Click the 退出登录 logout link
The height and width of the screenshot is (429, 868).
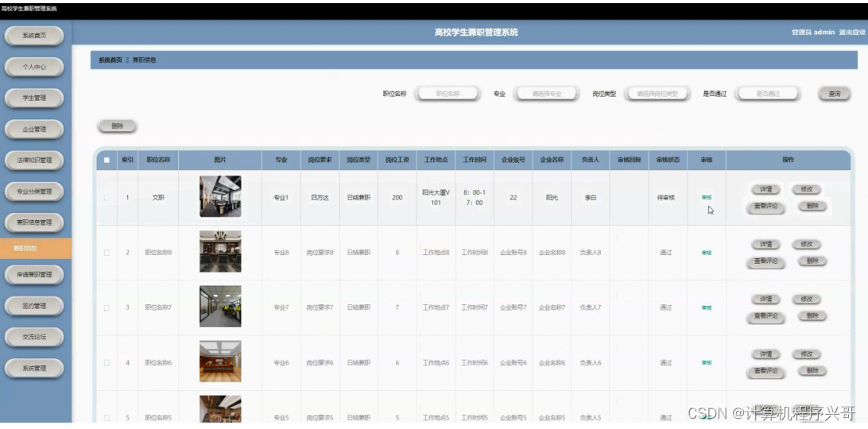pyautogui.click(x=851, y=33)
